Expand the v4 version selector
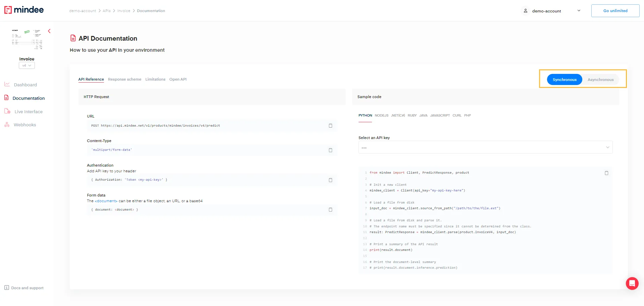Viewport: 644px width, 306px height. [27, 65]
